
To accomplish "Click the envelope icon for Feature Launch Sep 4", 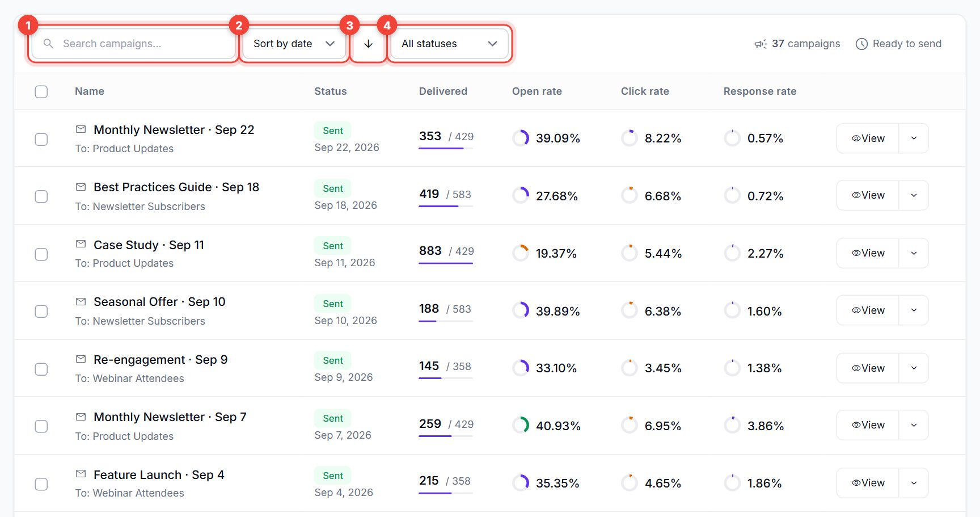I will pyautogui.click(x=81, y=474).
